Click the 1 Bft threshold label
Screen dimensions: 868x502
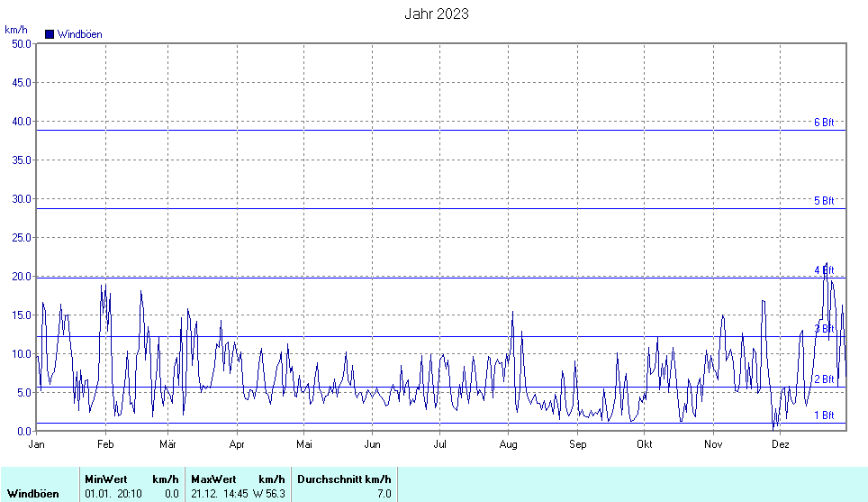(824, 415)
